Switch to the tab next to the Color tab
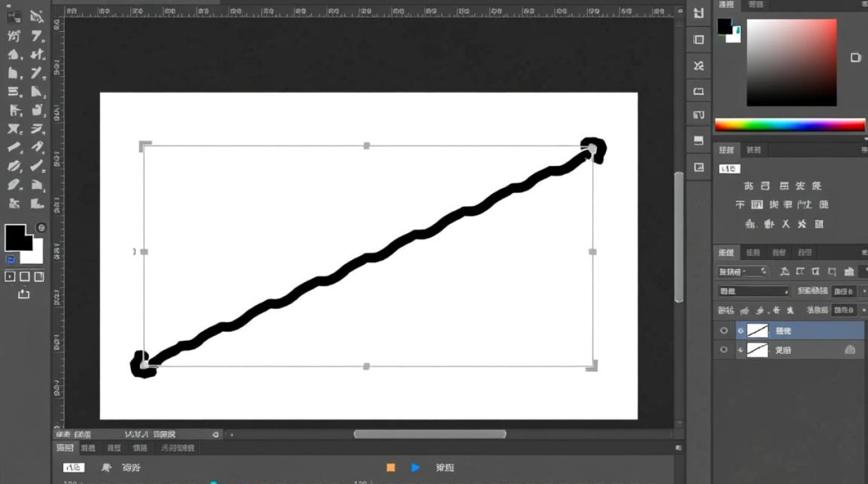Viewport: 868px width, 484px height. click(x=755, y=5)
